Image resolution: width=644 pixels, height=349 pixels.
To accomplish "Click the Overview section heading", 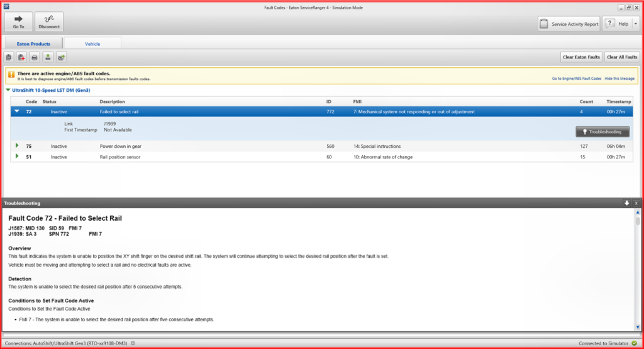I will 19,248.
